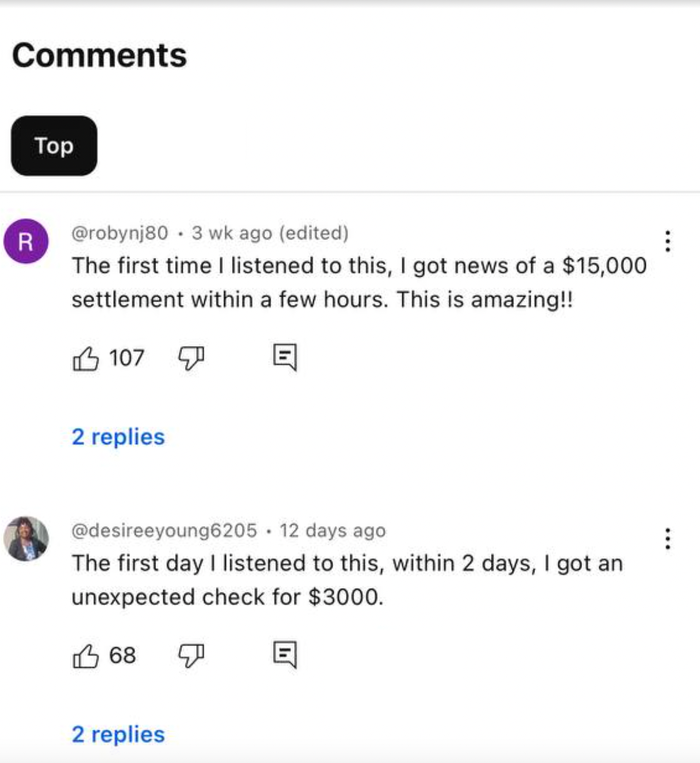Open the @robynj80 username link
This screenshot has height=763, width=700.
click(120, 233)
